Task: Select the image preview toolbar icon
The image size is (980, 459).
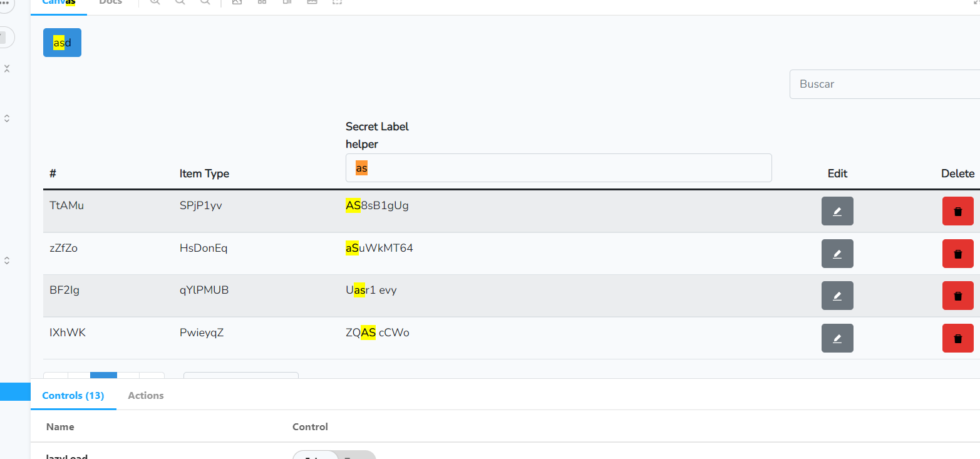Action: pos(237,3)
